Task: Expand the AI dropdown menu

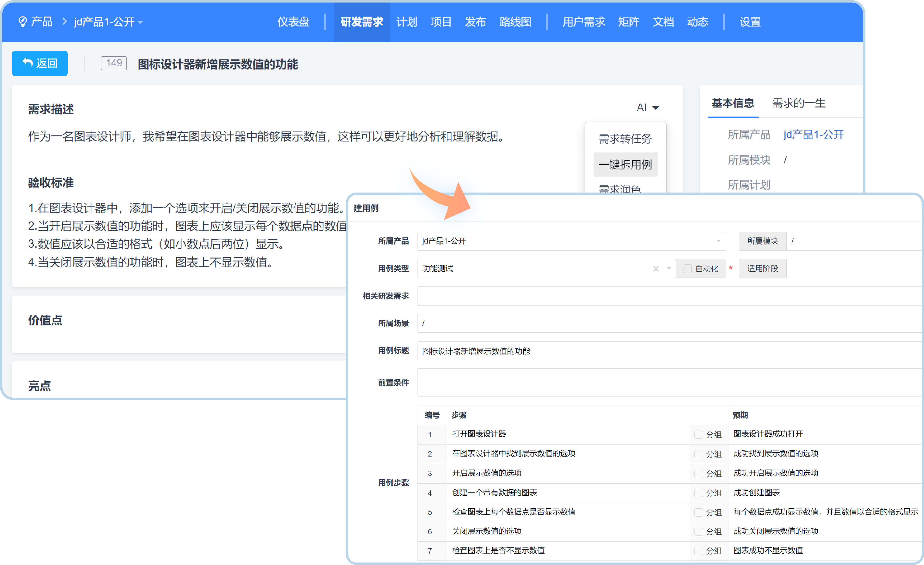Action: coord(648,108)
